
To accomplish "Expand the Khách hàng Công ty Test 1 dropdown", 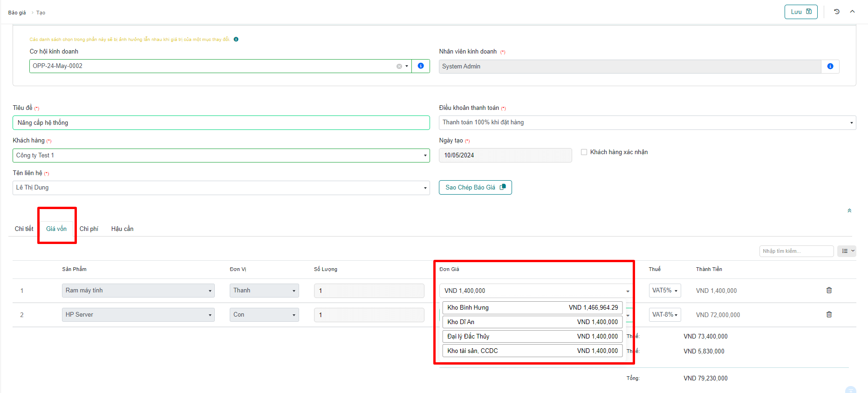I will click(x=221, y=156).
